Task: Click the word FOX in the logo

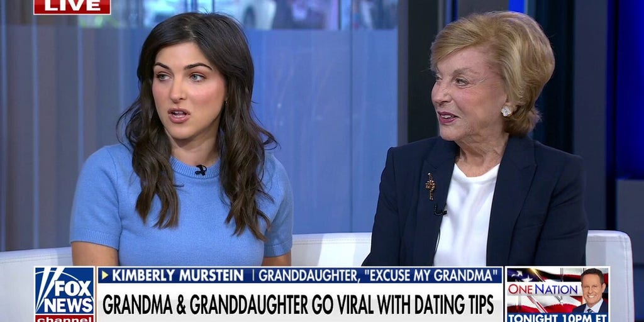Action: coord(73,288)
